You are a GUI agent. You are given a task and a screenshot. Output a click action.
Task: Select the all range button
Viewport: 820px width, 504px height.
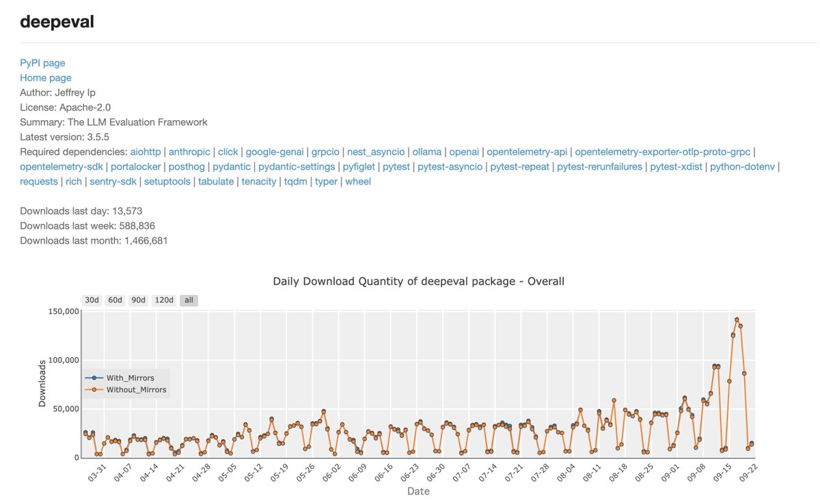[x=189, y=300]
